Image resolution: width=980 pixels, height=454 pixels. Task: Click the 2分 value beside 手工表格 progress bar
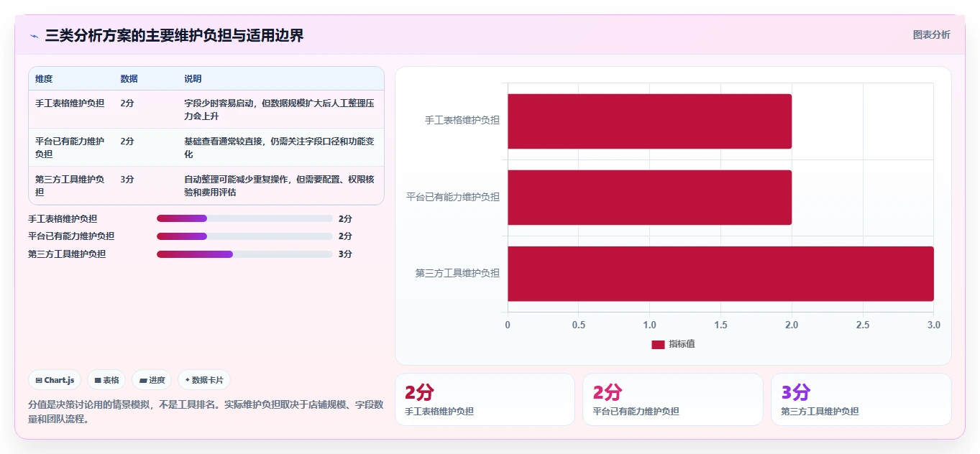[345, 218]
